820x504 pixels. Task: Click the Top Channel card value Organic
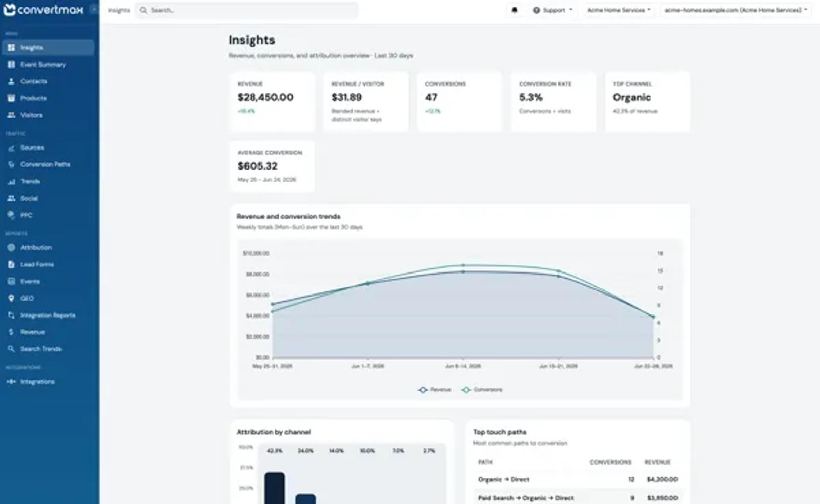(632, 97)
